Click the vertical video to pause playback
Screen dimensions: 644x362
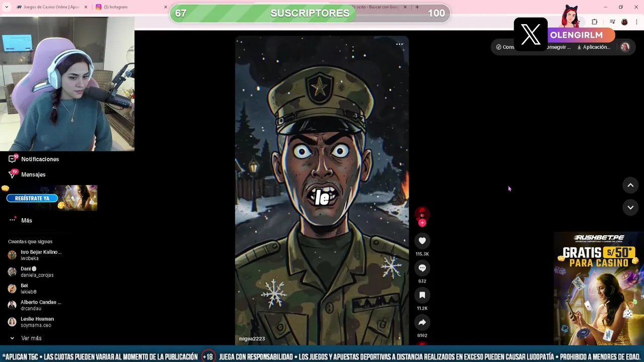tap(322, 190)
